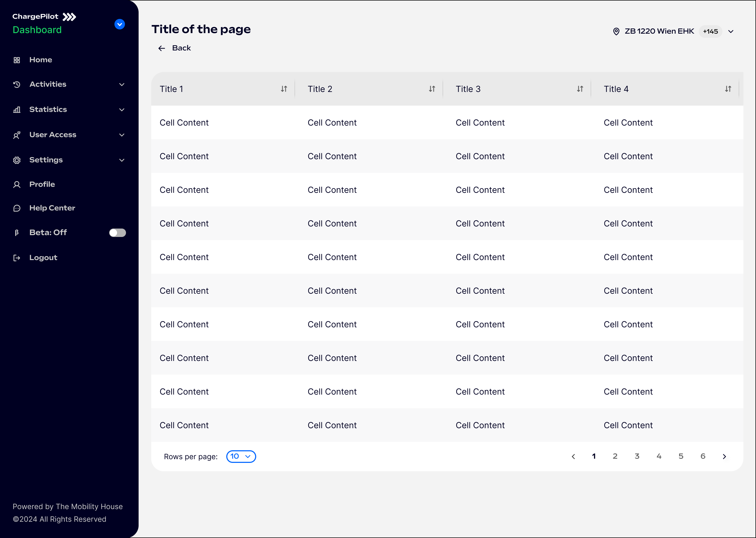Image resolution: width=756 pixels, height=538 pixels.
Task: Select page 2 in pagination
Action: pyautogui.click(x=615, y=456)
